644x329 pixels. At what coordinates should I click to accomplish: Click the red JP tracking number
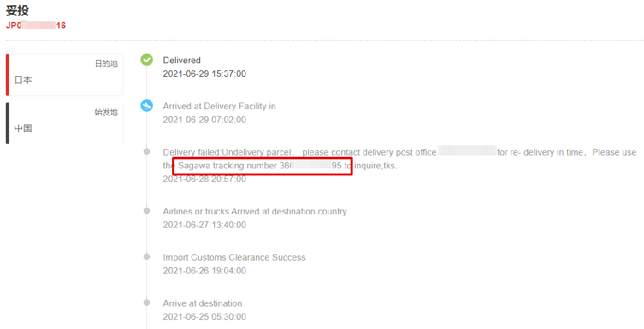pyautogui.click(x=35, y=26)
